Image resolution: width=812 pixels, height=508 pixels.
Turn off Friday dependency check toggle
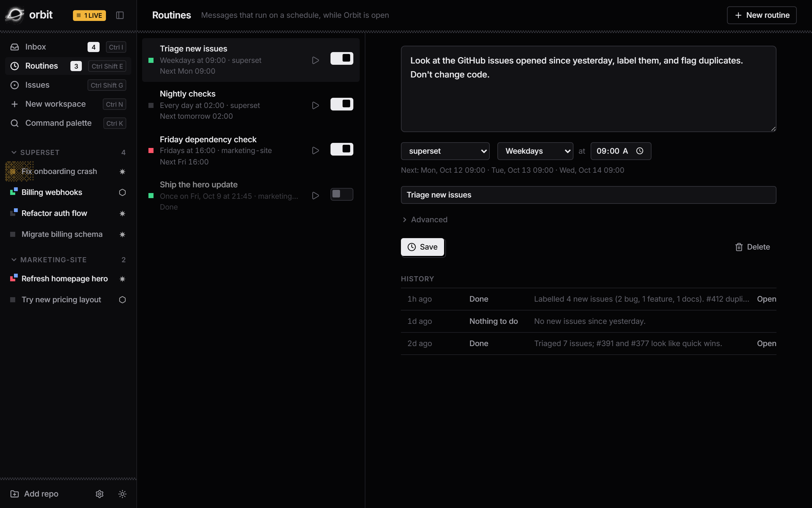click(x=342, y=149)
